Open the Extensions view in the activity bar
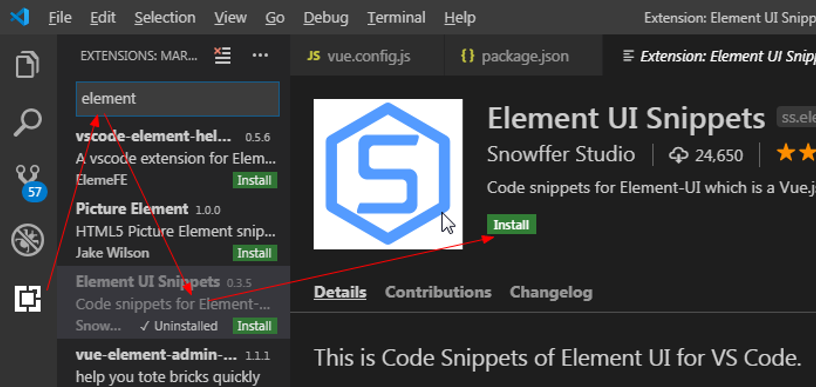This screenshot has width=817, height=388. coord(28,298)
